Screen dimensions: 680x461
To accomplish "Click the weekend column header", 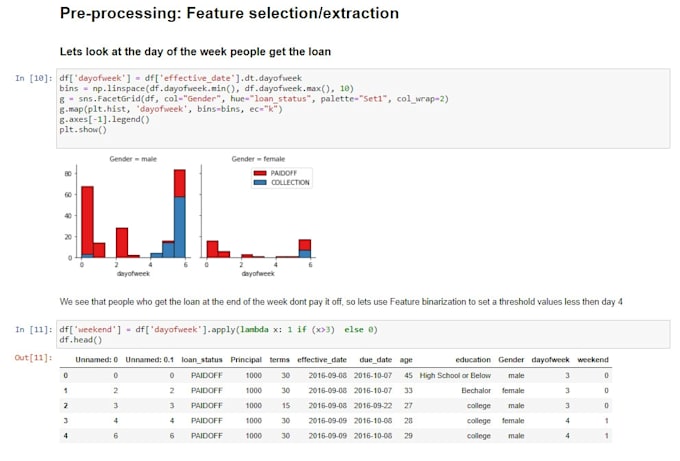I will [593, 360].
